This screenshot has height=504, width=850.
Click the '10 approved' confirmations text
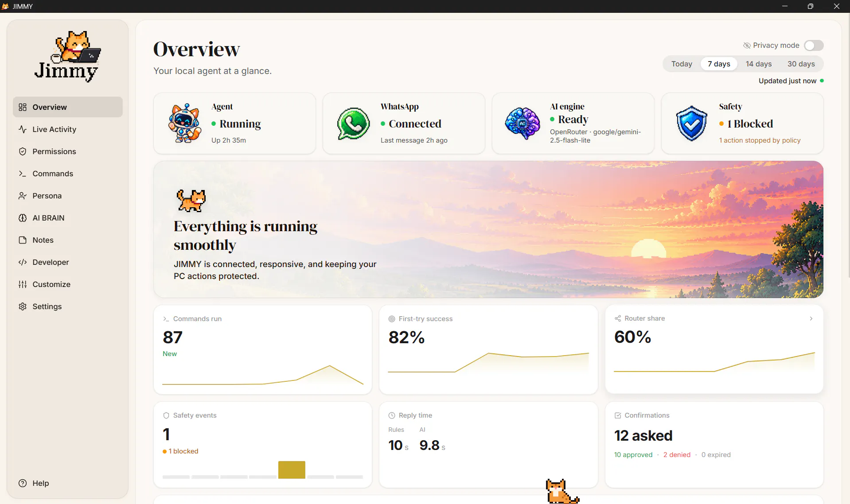(633, 455)
